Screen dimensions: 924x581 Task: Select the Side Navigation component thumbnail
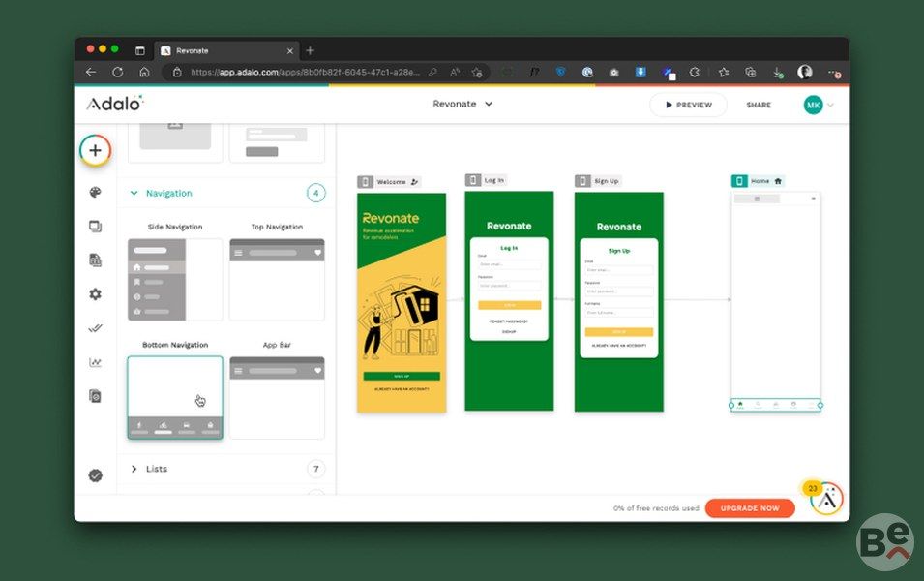[175, 280]
